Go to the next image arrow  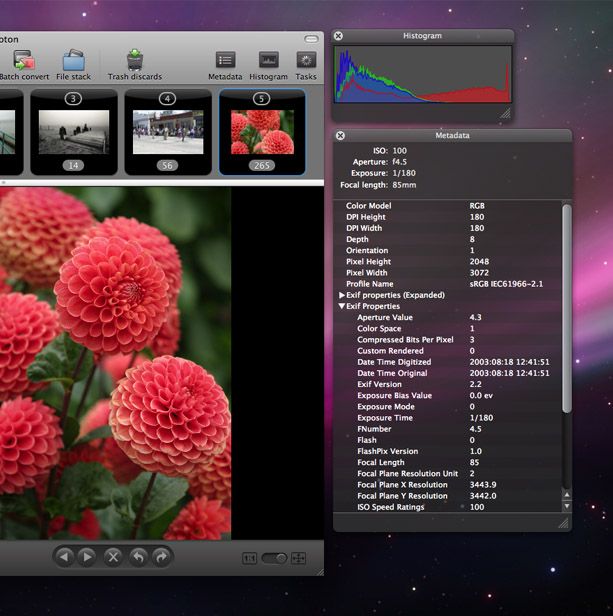(88, 557)
